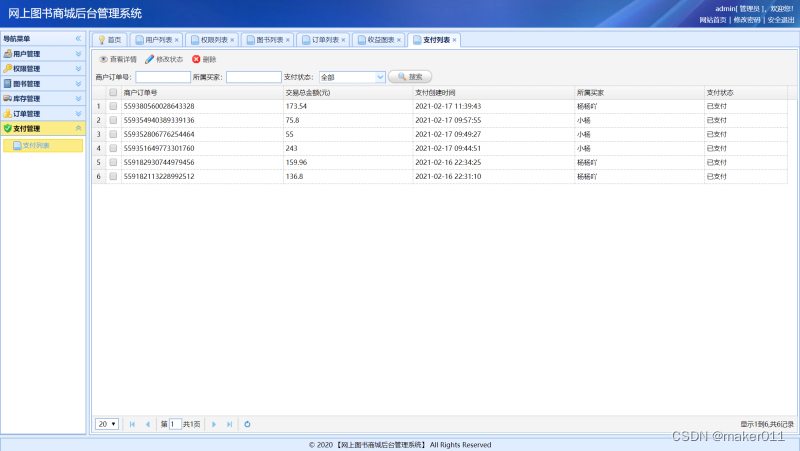Image resolution: width=800 pixels, height=451 pixels.
Task: Click the 修改状态 pencil icon
Action: pyautogui.click(x=149, y=59)
